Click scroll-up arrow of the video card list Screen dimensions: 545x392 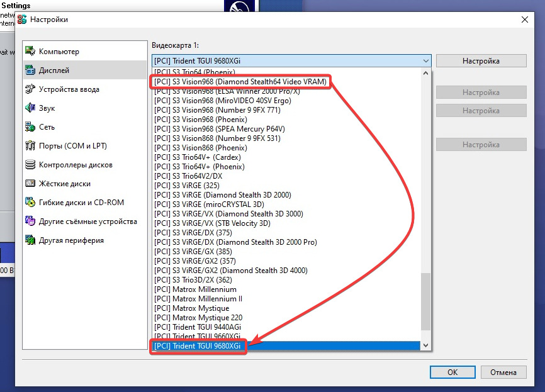tap(426, 73)
